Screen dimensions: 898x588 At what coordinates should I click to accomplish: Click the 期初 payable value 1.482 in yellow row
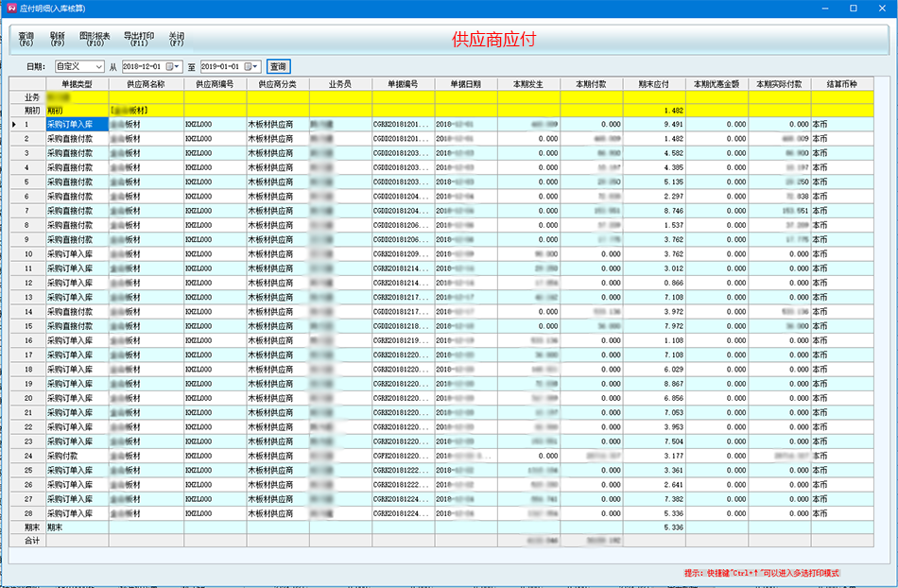[x=674, y=111]
